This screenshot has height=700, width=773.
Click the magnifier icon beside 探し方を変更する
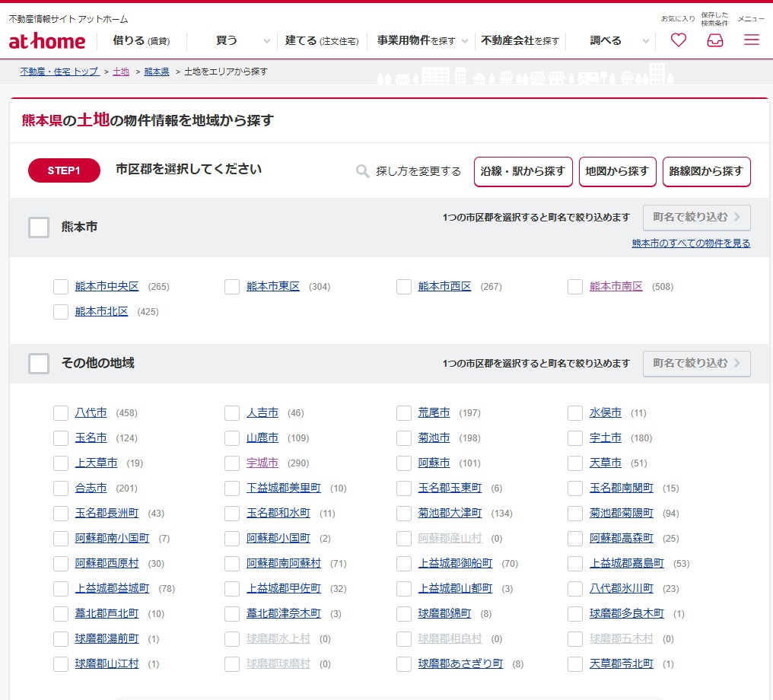(x=363, y=171)
